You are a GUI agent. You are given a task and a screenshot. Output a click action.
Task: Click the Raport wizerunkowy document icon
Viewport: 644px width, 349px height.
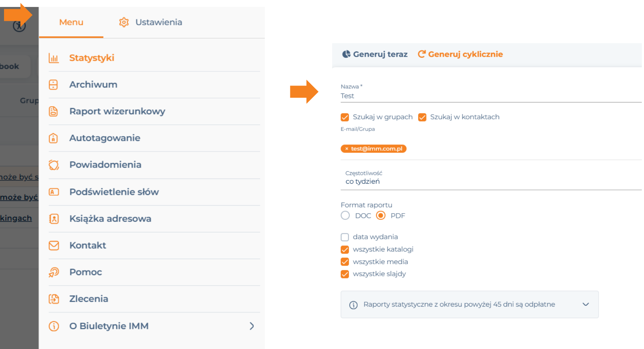(x=53, y=111)
